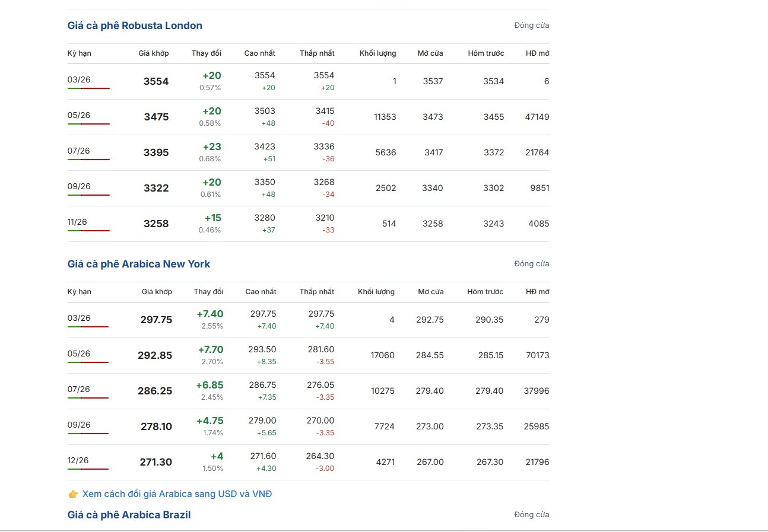Click the Thay đổi header in Robusta table

(x=207, y=53)
